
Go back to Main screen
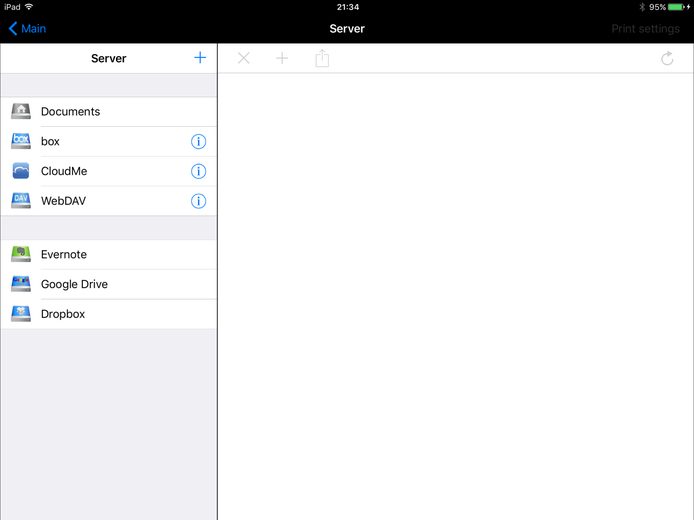click(x=27, y=29)
